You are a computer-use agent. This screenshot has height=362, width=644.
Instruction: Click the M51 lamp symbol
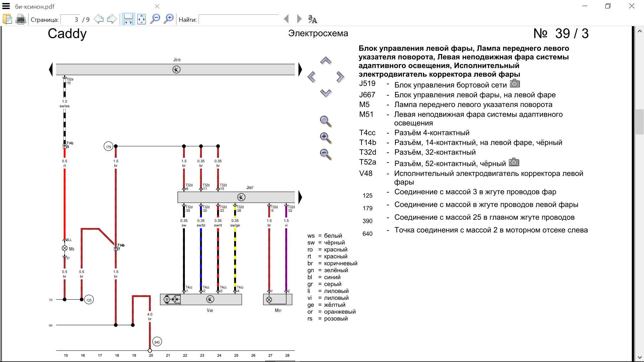[x=269, y=300]
